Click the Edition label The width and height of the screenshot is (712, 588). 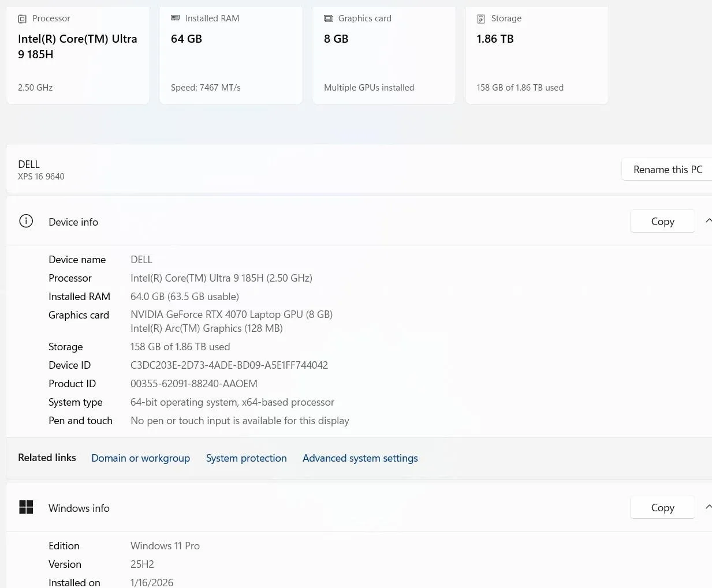tap(64, 546)
